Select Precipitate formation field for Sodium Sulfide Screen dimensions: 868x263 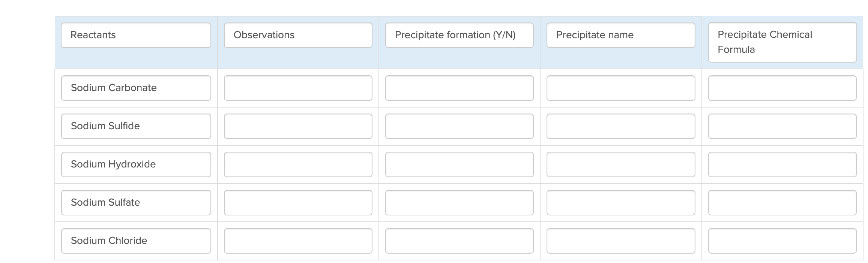click(x=459, y=126)
